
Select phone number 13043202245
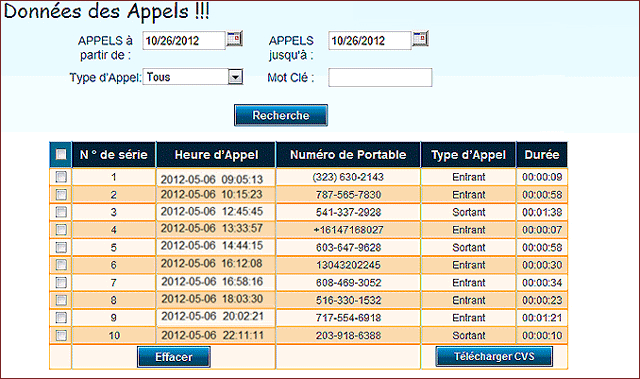pyautogui.click(x=348, y=265)
